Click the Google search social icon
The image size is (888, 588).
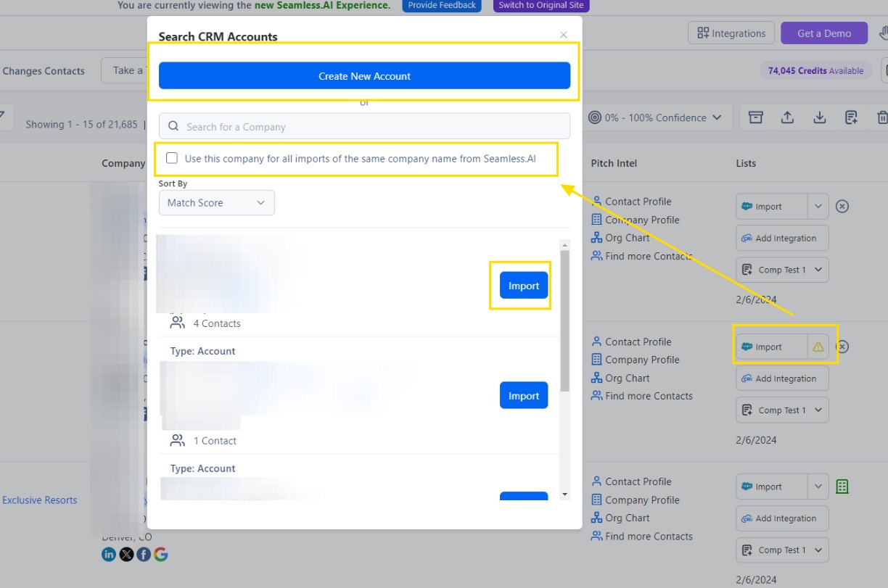point(161,555)
